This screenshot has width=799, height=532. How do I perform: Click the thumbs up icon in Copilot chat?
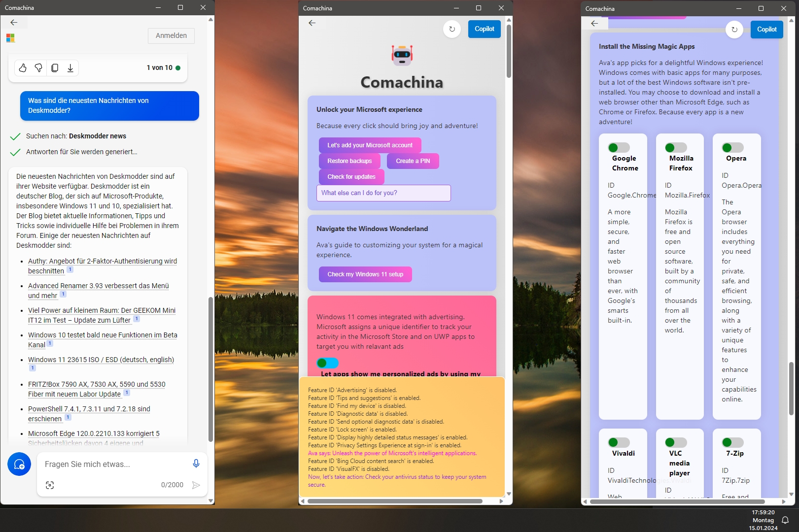tap(23, 68)
